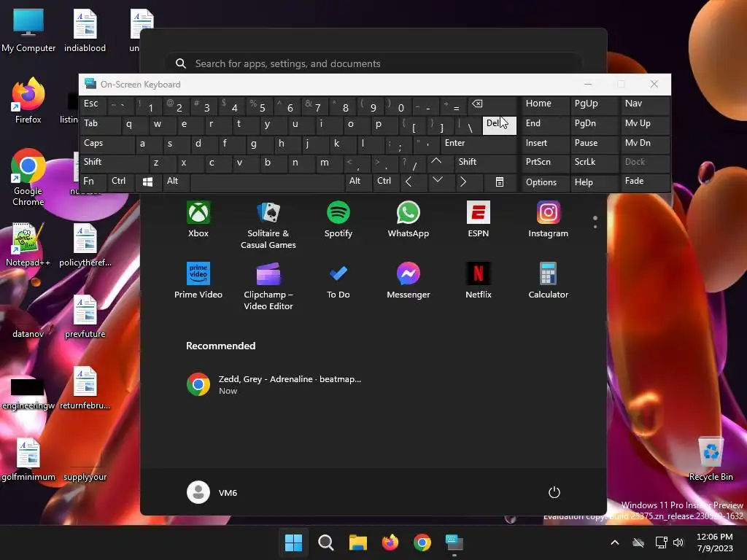
Task: Click the Start menu search box
Action: [x=373, y=63]
